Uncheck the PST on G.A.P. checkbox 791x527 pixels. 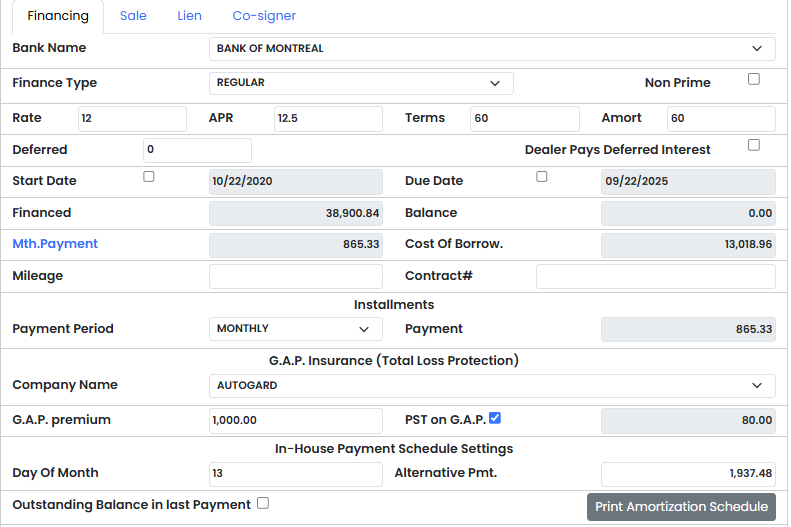(495, 418)
